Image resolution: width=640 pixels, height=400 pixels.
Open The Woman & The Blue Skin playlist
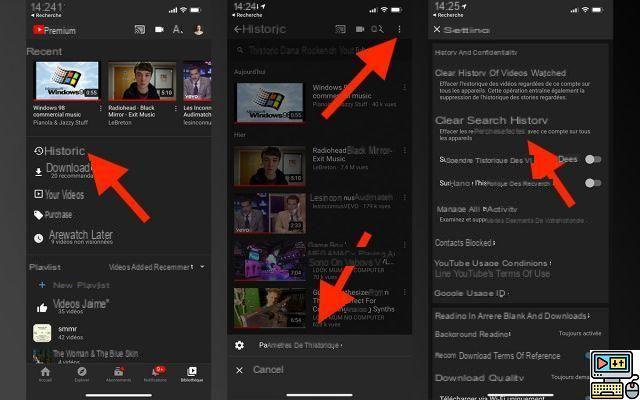[x=86, y=355]
